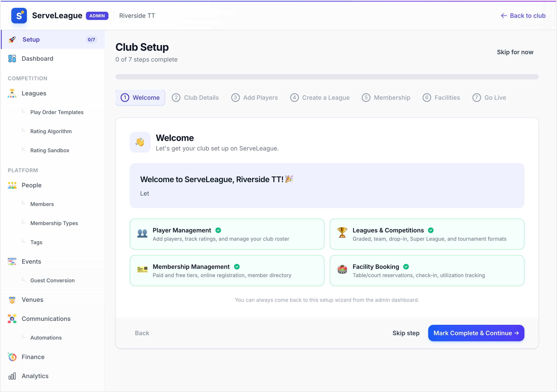
Task: Click the waving hand Welcome icon
Action: (140, 142)
